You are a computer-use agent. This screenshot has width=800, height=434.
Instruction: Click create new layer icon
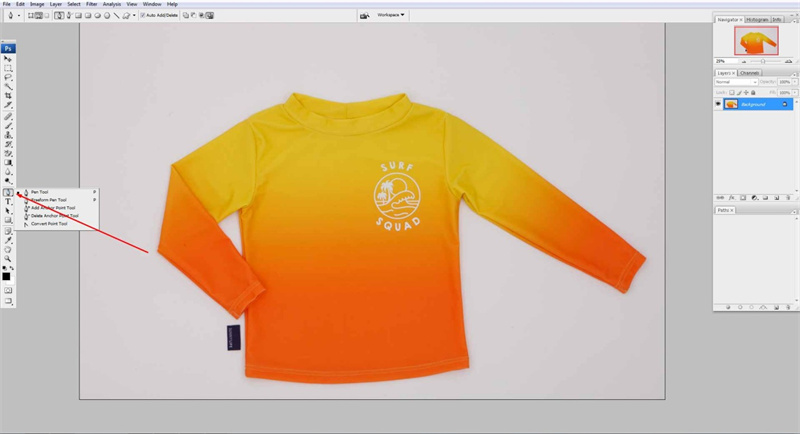(777, 197)
